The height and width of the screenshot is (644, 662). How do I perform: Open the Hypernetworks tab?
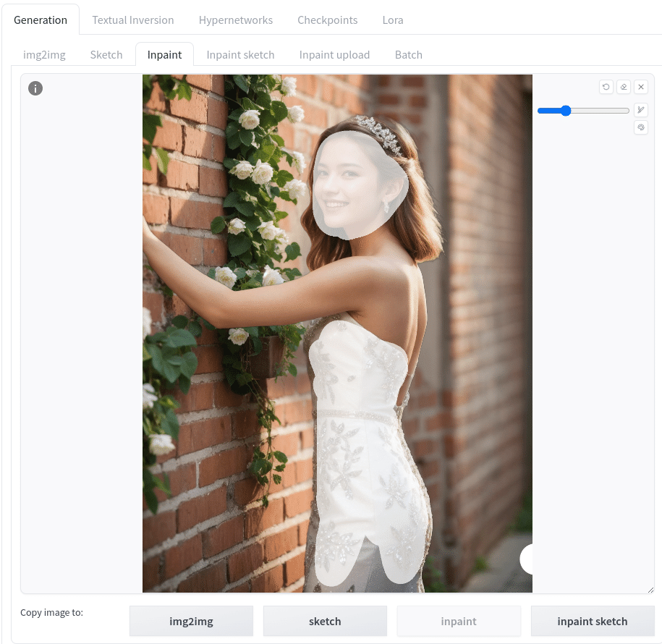[236, 20]
